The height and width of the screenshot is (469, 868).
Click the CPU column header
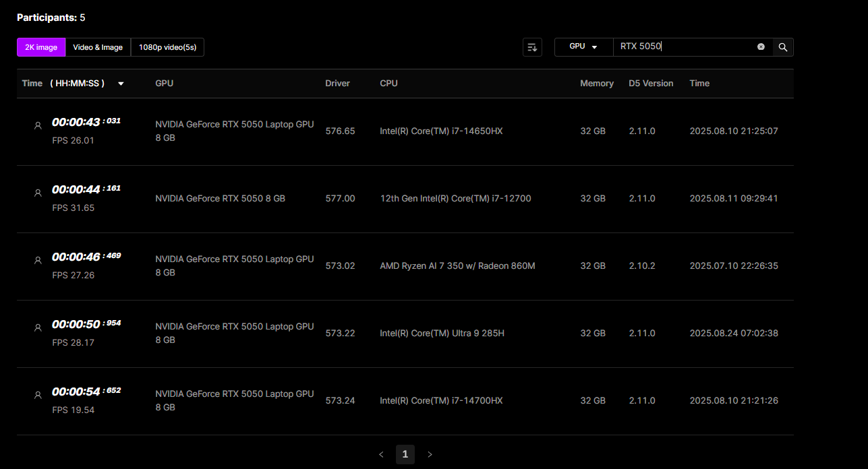point(388,84)
